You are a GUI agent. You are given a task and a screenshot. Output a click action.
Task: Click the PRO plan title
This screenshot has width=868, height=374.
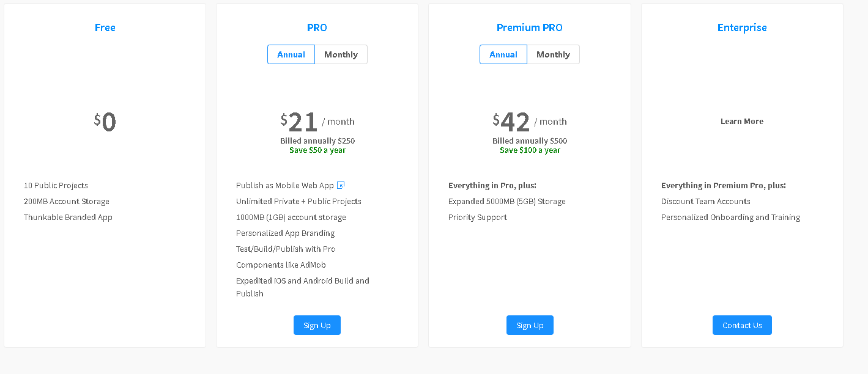click(317, 28)
